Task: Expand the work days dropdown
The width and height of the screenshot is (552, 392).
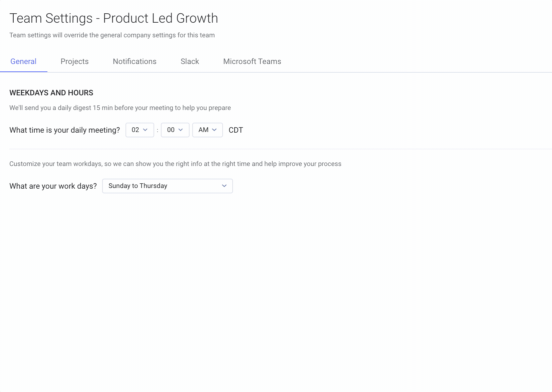Action: [167, 186]
